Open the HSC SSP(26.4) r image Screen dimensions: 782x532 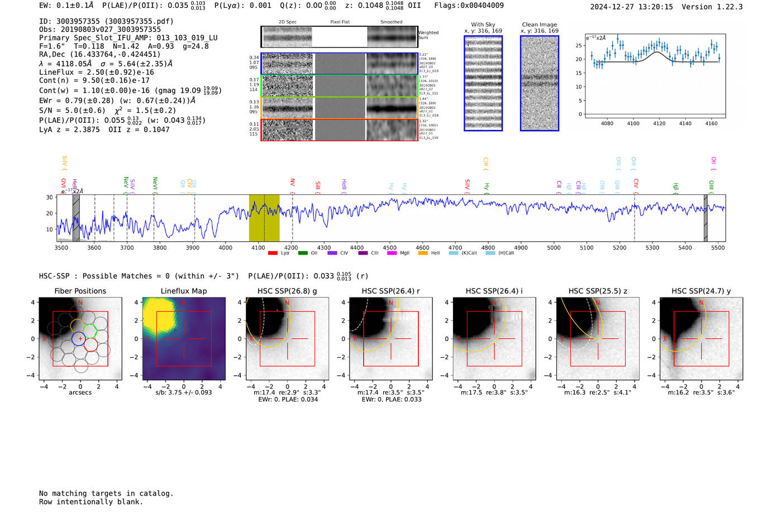pyautogui.click(x=390, y=339)
